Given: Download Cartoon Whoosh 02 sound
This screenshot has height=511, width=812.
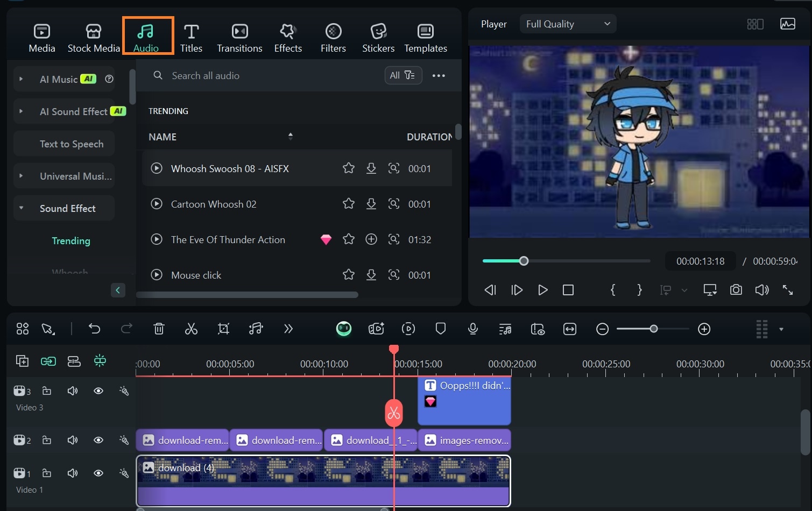Looking at the screenshot, I should [371, 204].
